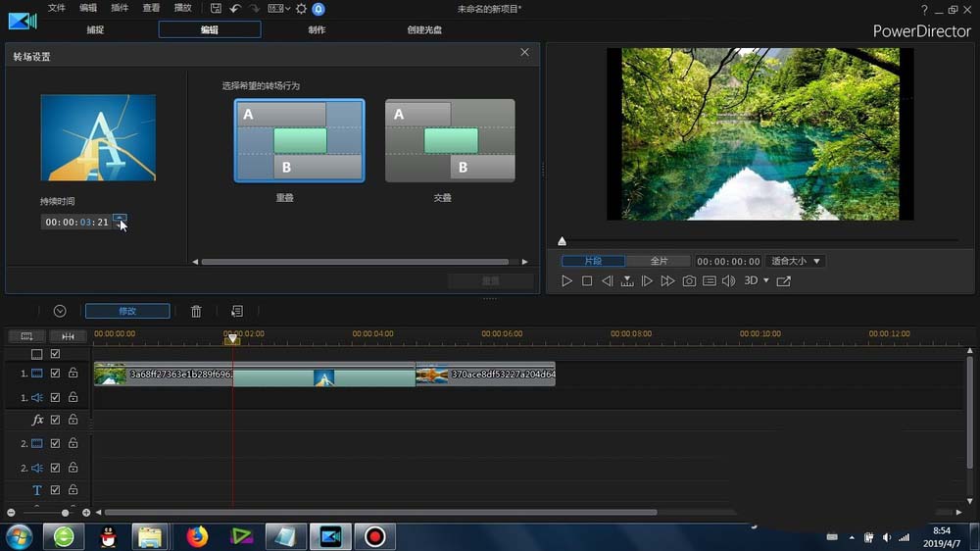The height and width of the screenshot is (551, 980).
Task: Open preferences with the gear icon
Action: [x=301, y=9]
